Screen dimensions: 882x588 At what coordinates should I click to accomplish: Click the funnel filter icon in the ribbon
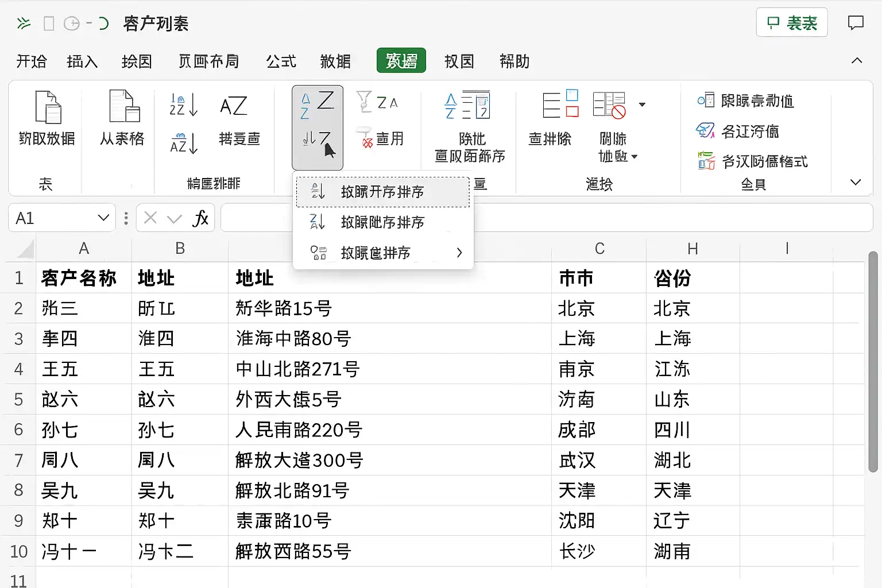click(364, 102)
